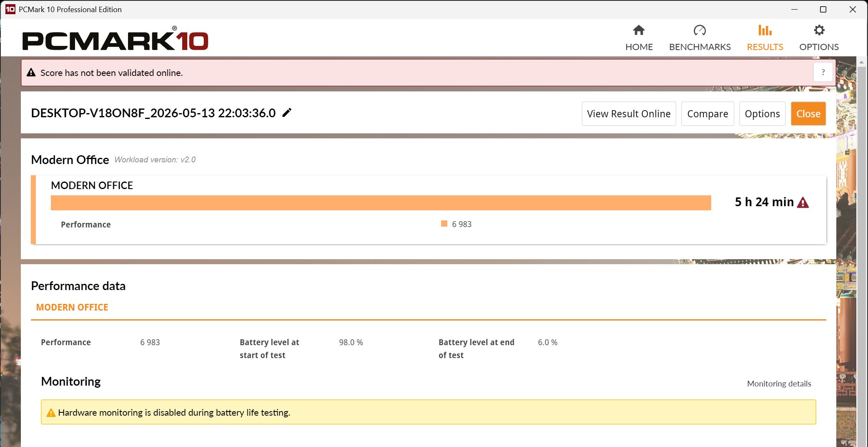This screenshot has height=447, width=868.
Task: Open the Monitoring details link
Action: click(x=779, y=384)
